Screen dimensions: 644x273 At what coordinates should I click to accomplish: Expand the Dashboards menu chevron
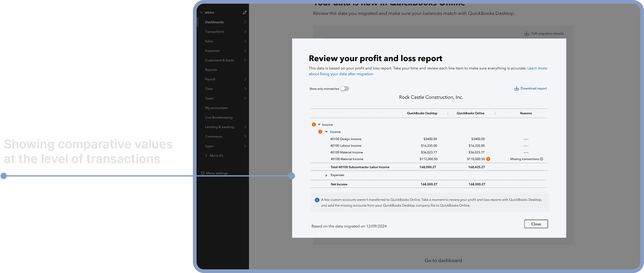[245, 22]
